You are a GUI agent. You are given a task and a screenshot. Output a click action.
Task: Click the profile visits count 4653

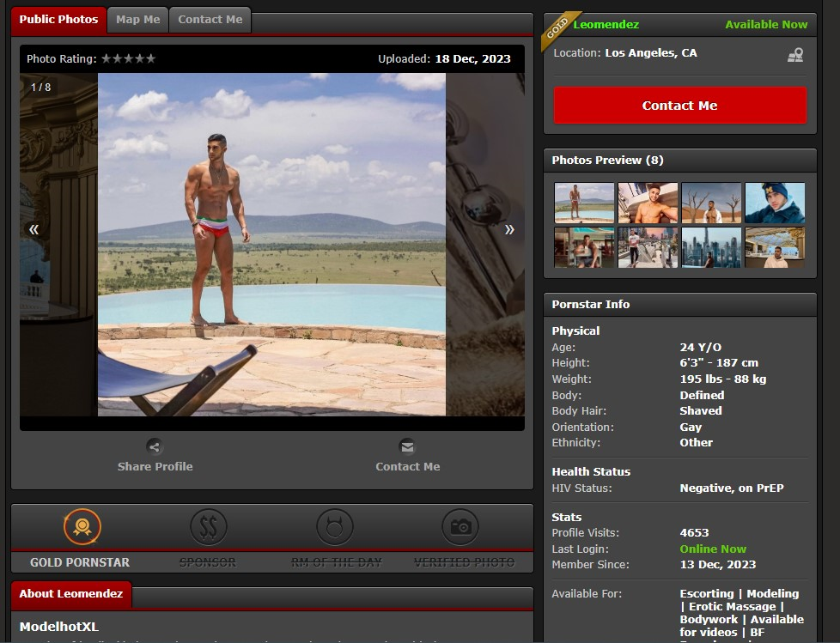tap(694, 533)
